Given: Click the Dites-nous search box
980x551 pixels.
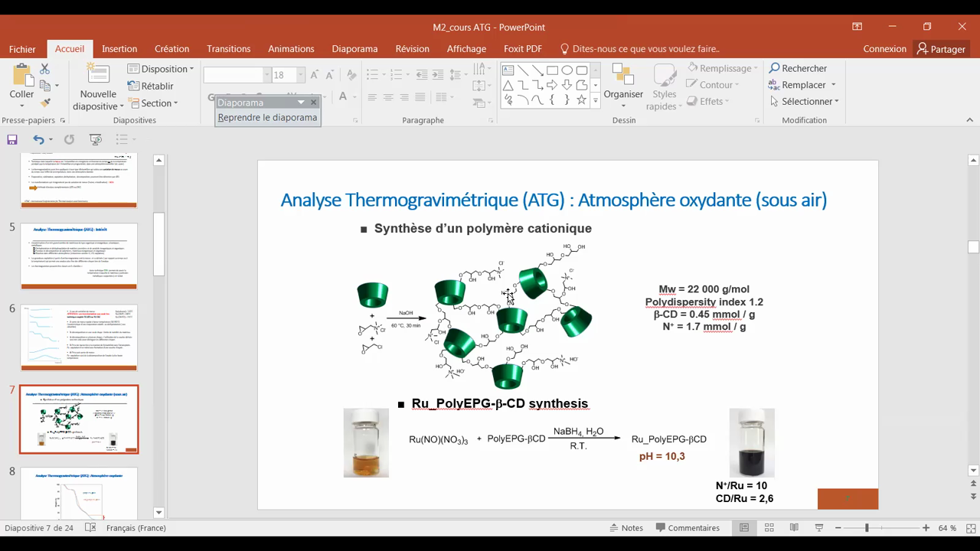Looking at the screenshot, I should 640,49.
